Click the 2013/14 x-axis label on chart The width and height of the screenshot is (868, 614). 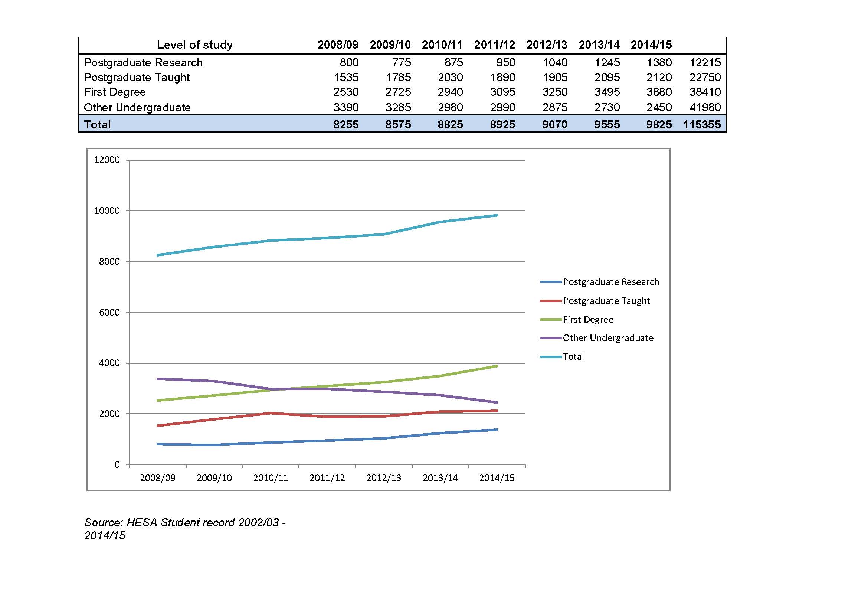(x=440, y=478)
